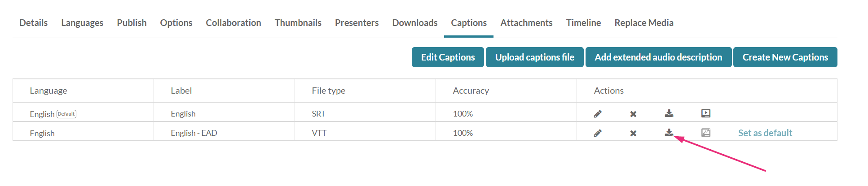Screen dimensions: 868x186
Task: Set English - EAD as default caption
Action: (765, 133)
